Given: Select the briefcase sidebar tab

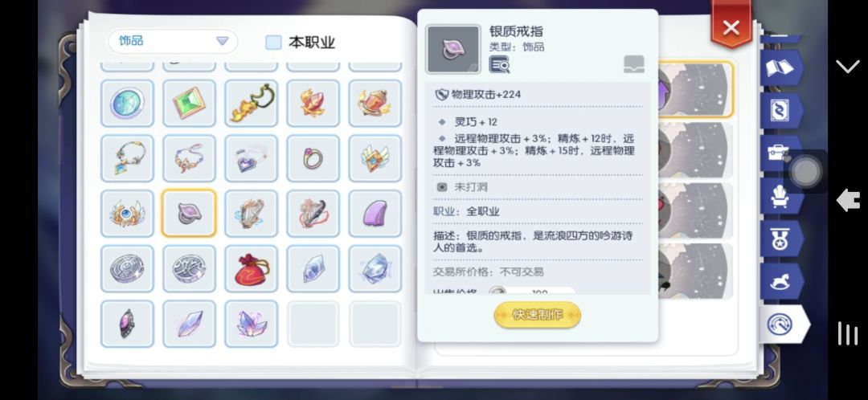Looking at the screenshot, I should tap(778, 153).
